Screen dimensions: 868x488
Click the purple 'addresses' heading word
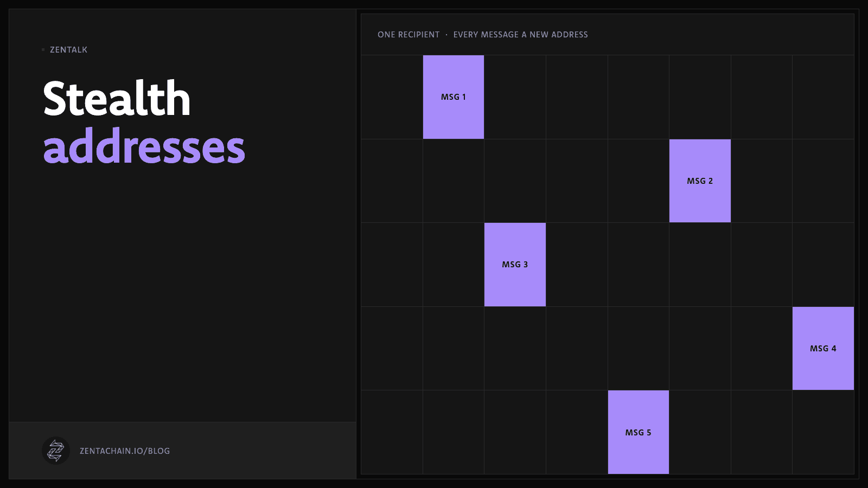point(144,146)
